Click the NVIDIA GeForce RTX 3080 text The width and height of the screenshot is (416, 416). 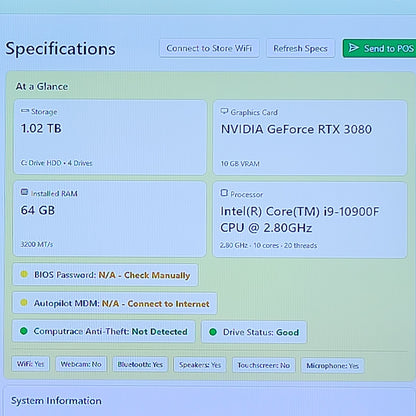tap(296, 129)
